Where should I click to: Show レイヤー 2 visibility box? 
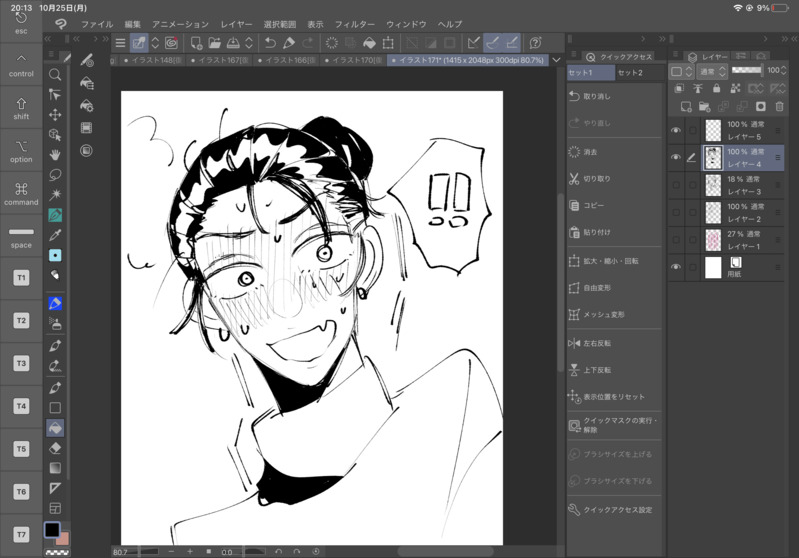tap(676, 212)
